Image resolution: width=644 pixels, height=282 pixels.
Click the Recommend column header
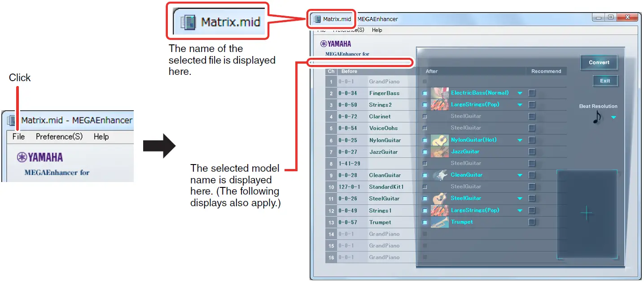point(546,71)
